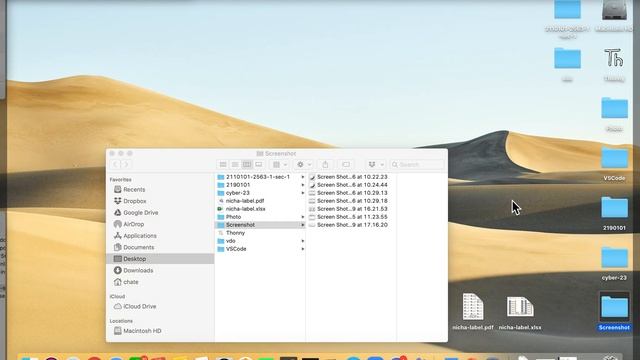
Task: Select the 2190101 desktop folder
Action: pos(614,213)
